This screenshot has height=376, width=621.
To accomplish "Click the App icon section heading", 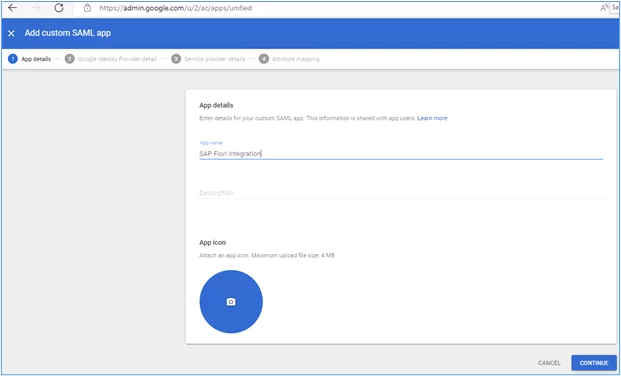I will (x=213, y=242).
